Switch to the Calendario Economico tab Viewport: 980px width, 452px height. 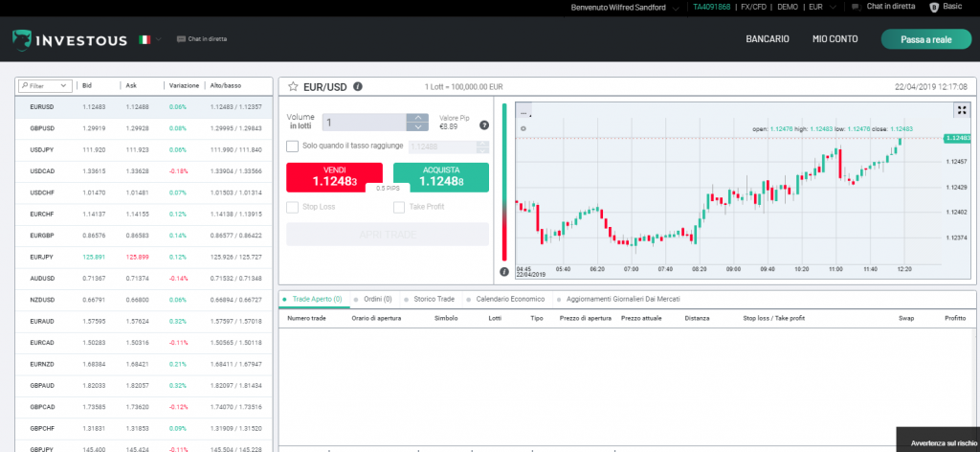pos(505,300)
